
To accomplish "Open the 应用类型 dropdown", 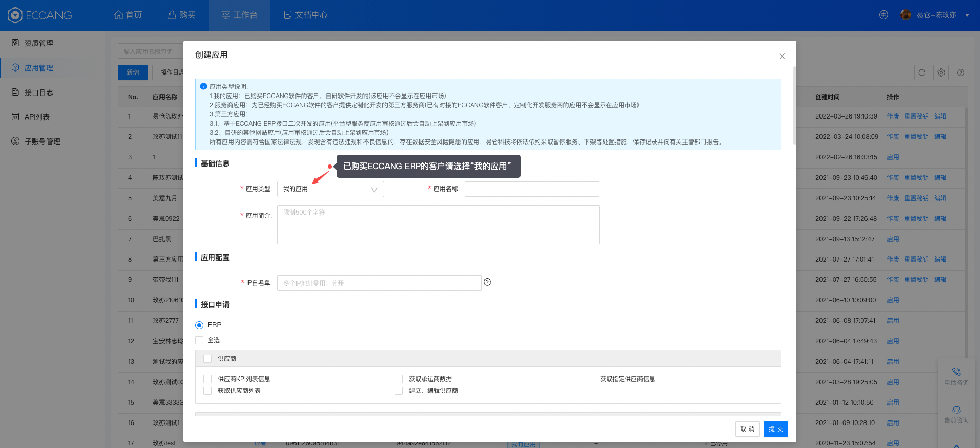I will [331, 189].
